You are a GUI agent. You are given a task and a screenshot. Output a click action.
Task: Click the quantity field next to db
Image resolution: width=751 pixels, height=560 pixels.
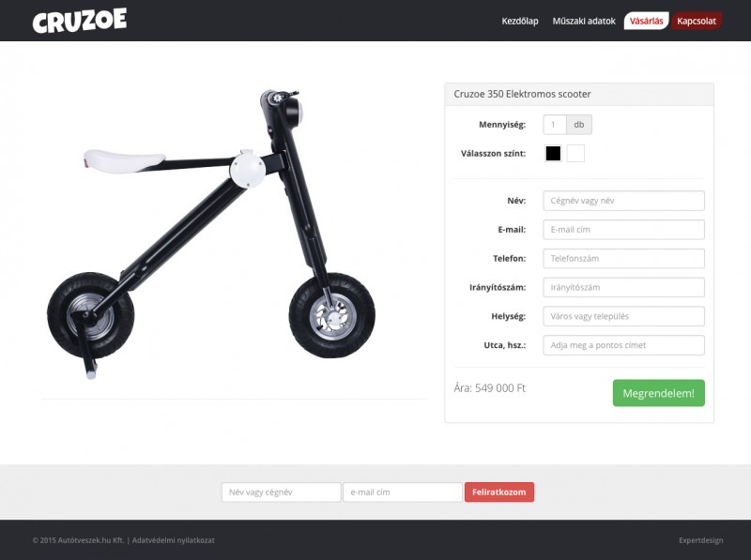[555, 125]
